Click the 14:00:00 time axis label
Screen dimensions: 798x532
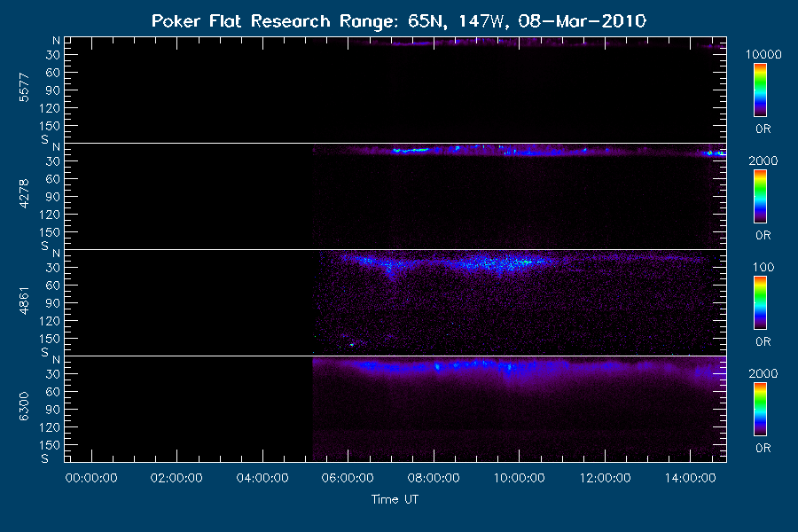[690, 478]
